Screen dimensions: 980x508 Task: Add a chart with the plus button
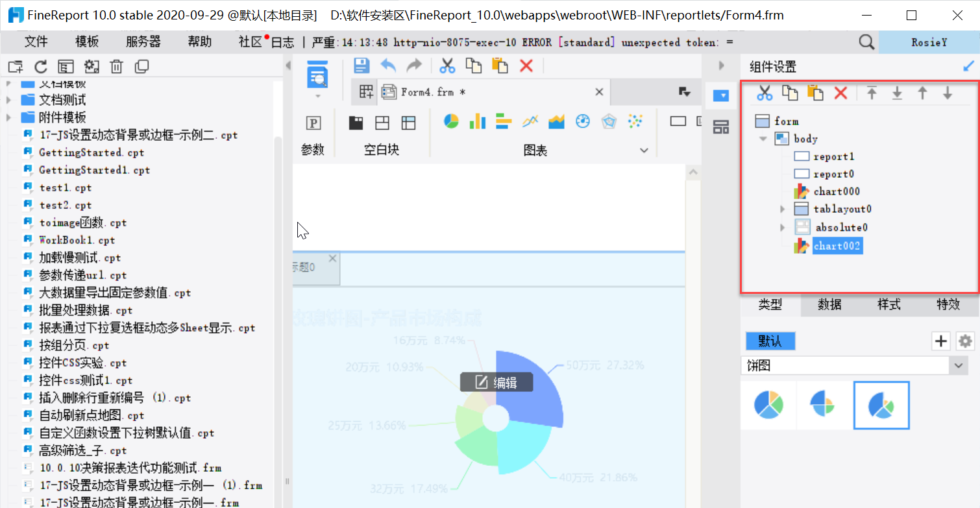pos(940,341)
